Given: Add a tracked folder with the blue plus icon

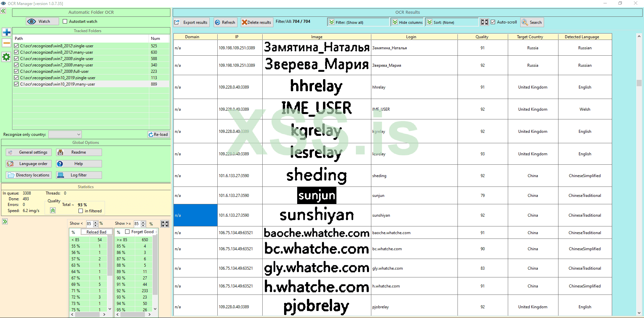Looking at the screenshot, I should click(6, 32).
